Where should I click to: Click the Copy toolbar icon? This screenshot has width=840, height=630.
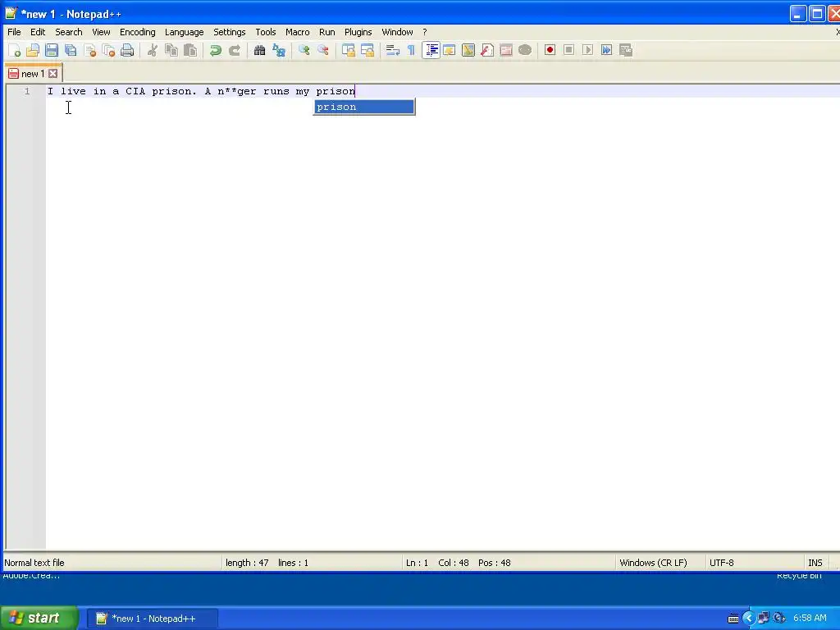171,50
